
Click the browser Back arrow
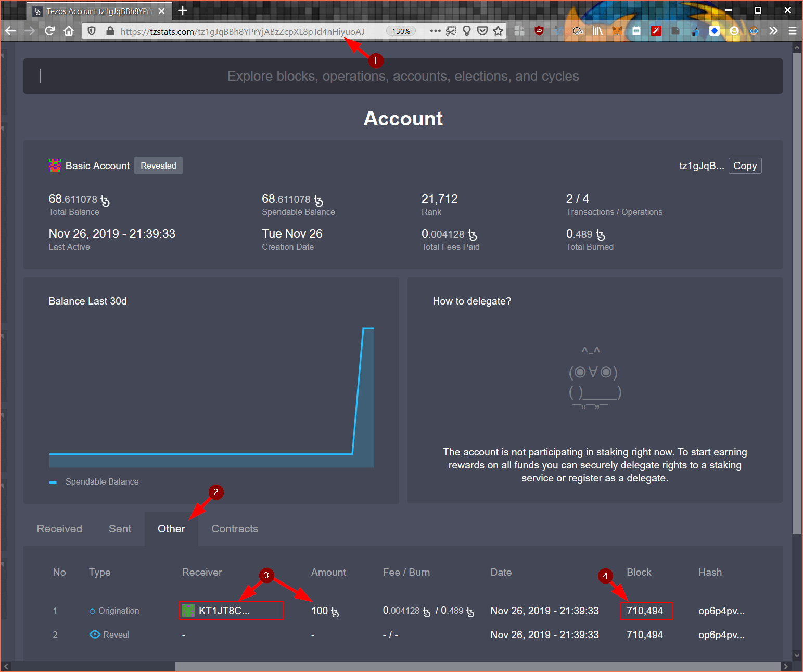(10, 31)
